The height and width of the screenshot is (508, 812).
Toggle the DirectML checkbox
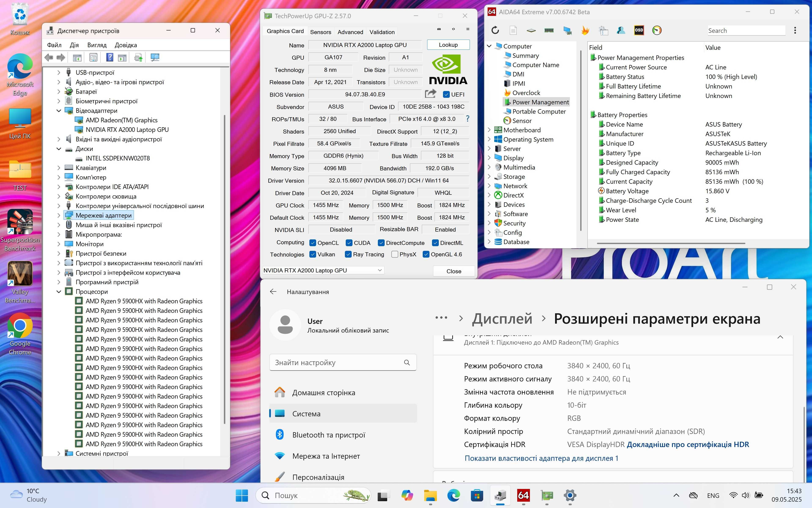[x=435, y=243]
